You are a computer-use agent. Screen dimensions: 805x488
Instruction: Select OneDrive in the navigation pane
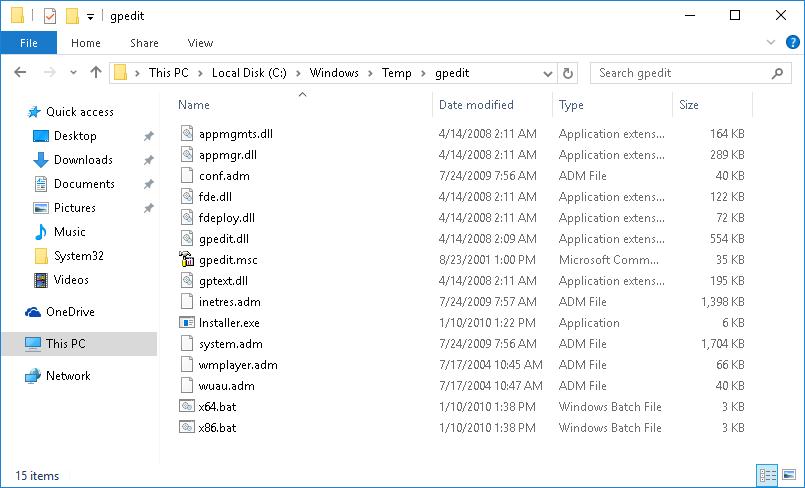[70, 312]
